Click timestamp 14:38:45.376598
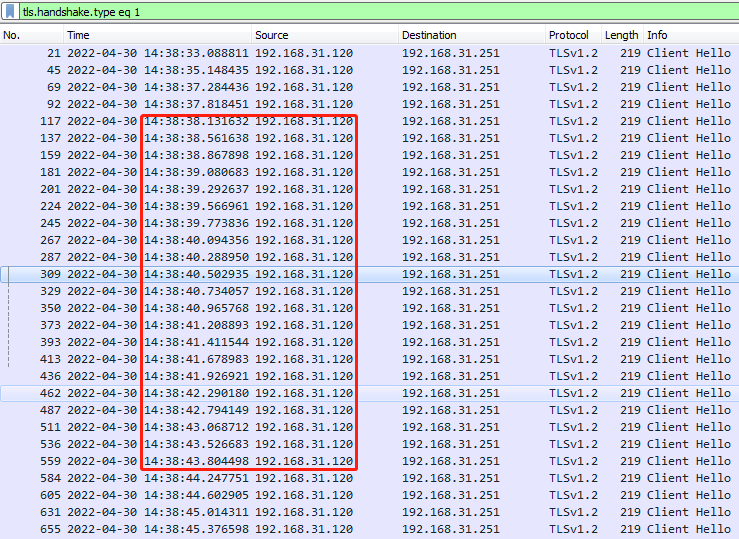Image resolution: width=739 pixels, height=539 pixels. tap(196, 529)
